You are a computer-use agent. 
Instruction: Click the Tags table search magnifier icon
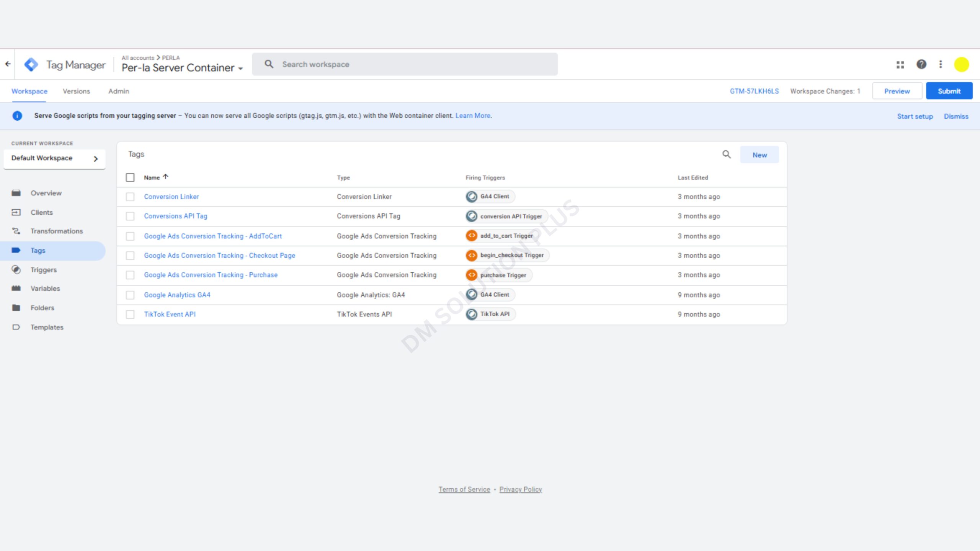(x=726, y=155)
